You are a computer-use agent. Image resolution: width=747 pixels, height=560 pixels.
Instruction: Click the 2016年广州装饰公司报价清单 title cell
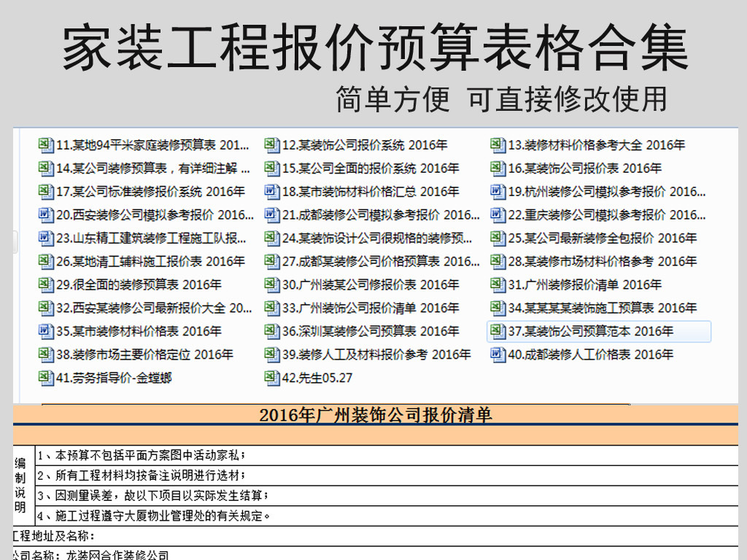pyautogui.click(x=375, y=416)
